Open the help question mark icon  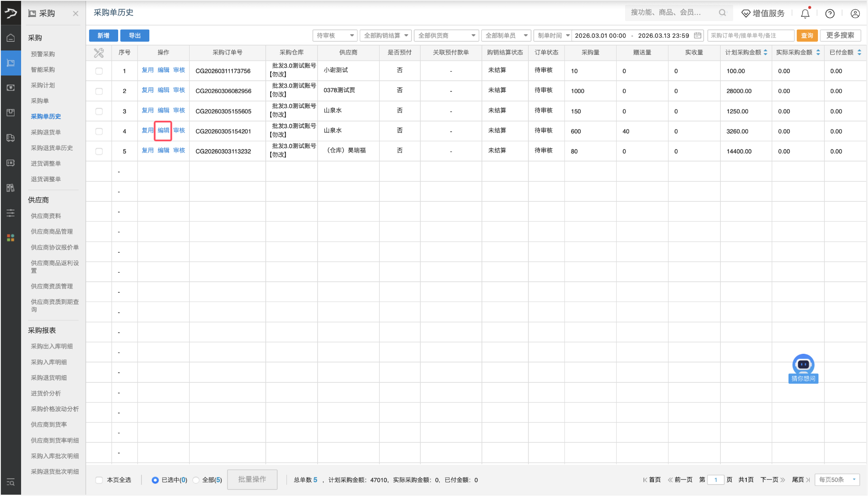830,14
